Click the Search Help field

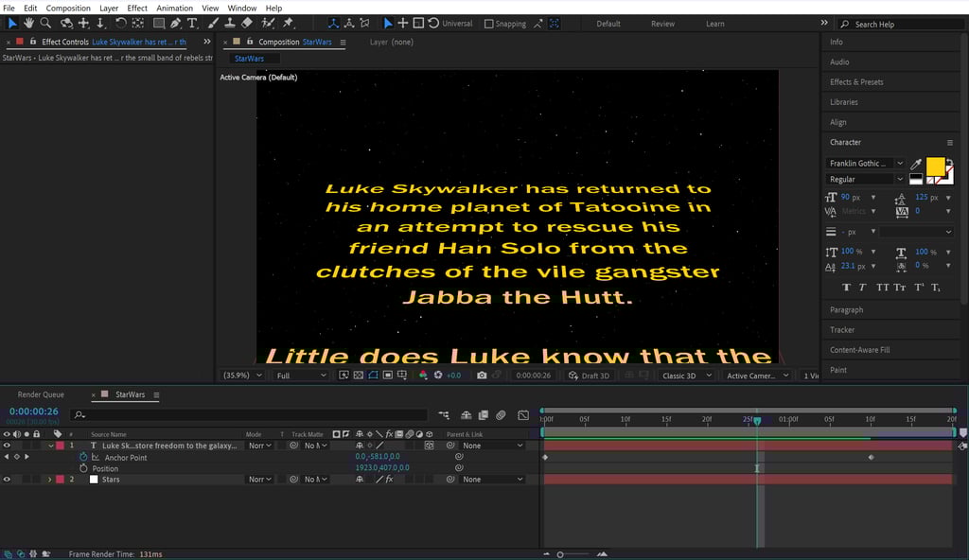902,24
